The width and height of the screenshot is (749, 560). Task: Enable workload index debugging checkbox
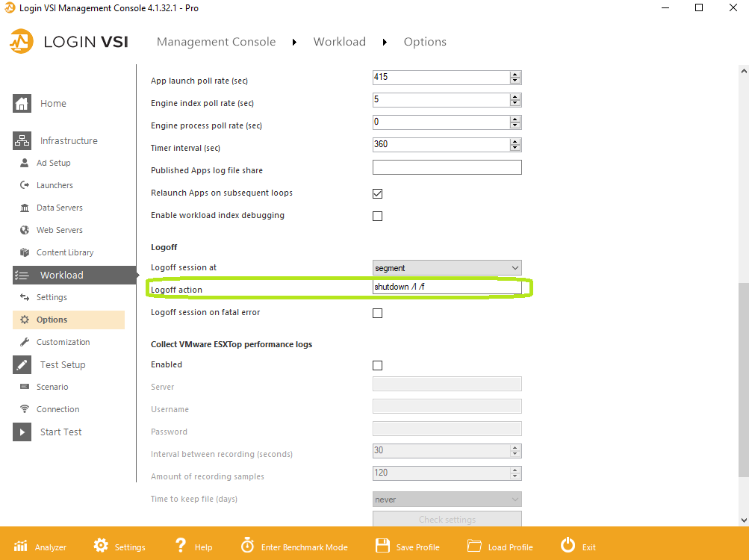[377, 216]
